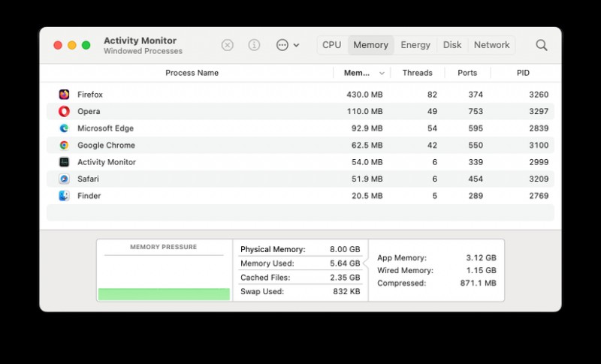Open the process info inspector button
The height and width of the screenshot is (364, 601).
click(254, 45)
